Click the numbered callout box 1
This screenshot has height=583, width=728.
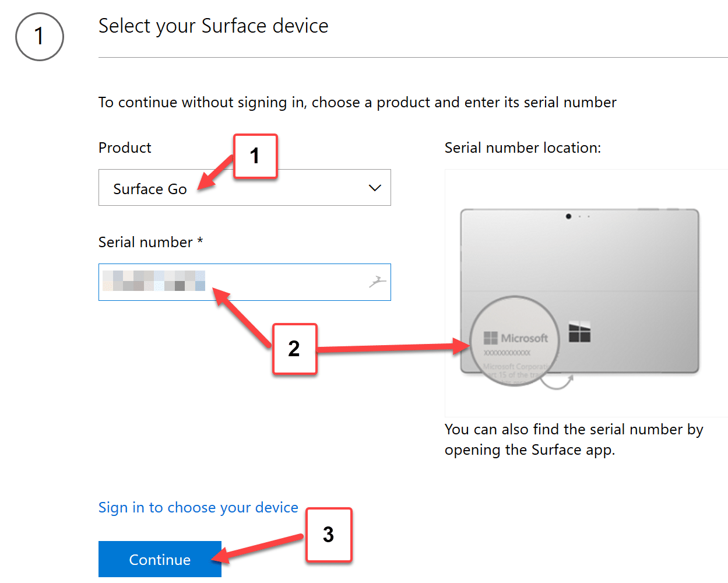pos(255,156)
